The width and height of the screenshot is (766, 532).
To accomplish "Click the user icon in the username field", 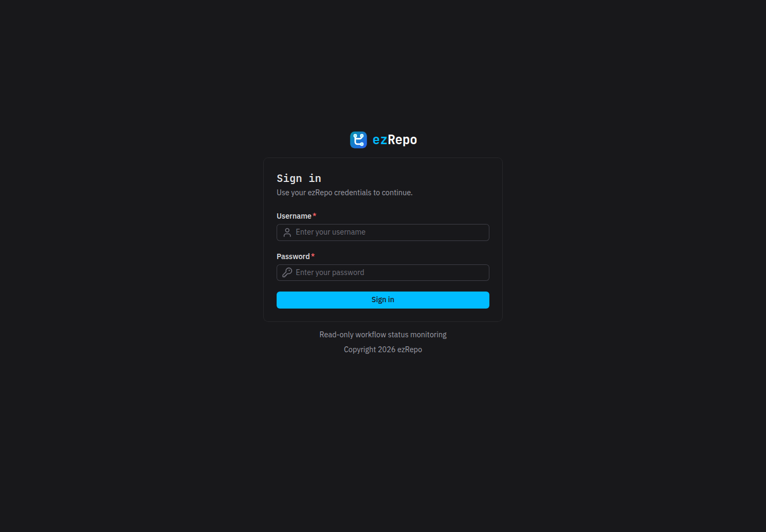I will click(x=287, y=232).
